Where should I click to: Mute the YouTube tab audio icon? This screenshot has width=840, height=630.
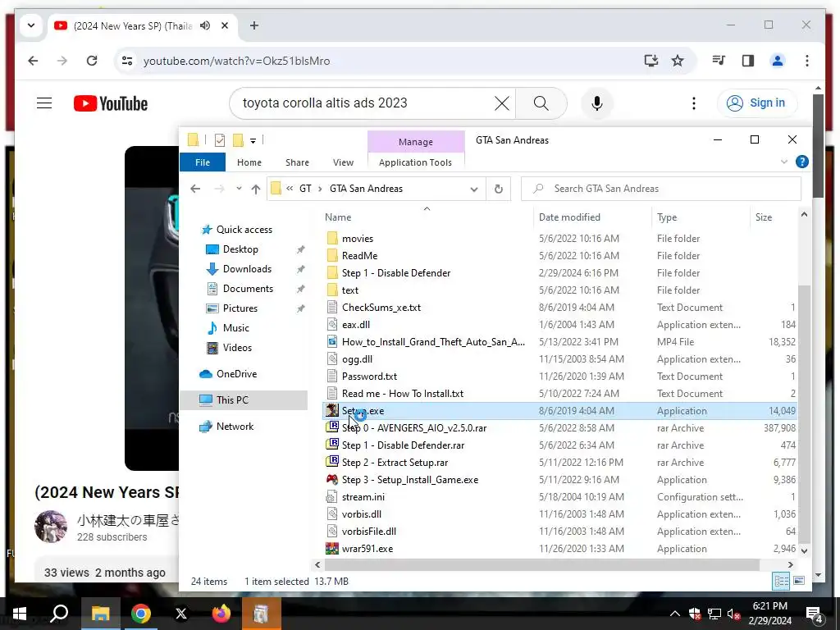point(204,25)
